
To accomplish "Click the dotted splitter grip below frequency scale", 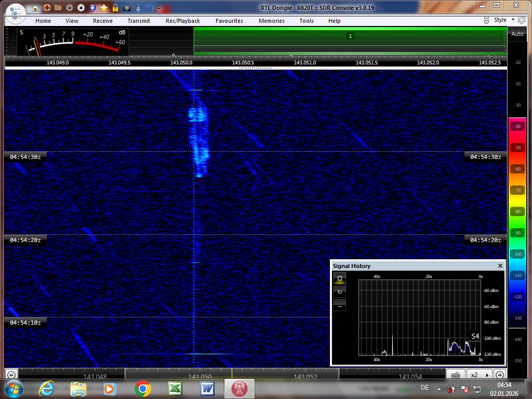I will [x=256, y=68].
